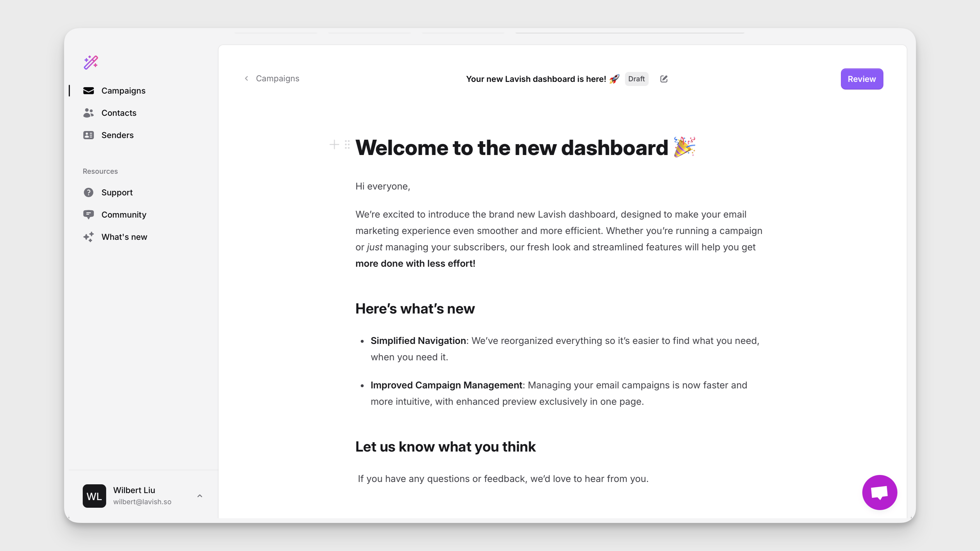
Task: Select the Campaigns menu item
Action: pyautogui.click(x=123, y=90)
